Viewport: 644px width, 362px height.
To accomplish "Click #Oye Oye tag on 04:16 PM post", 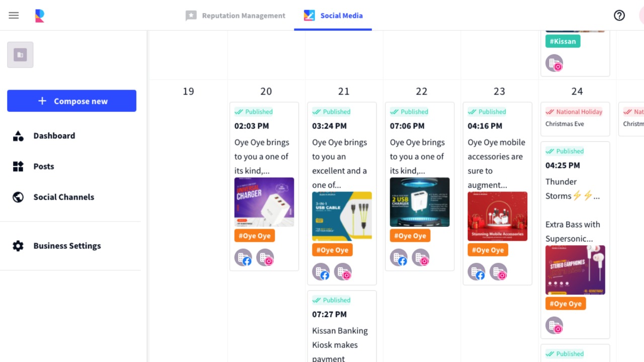I will tap(488, 250).
